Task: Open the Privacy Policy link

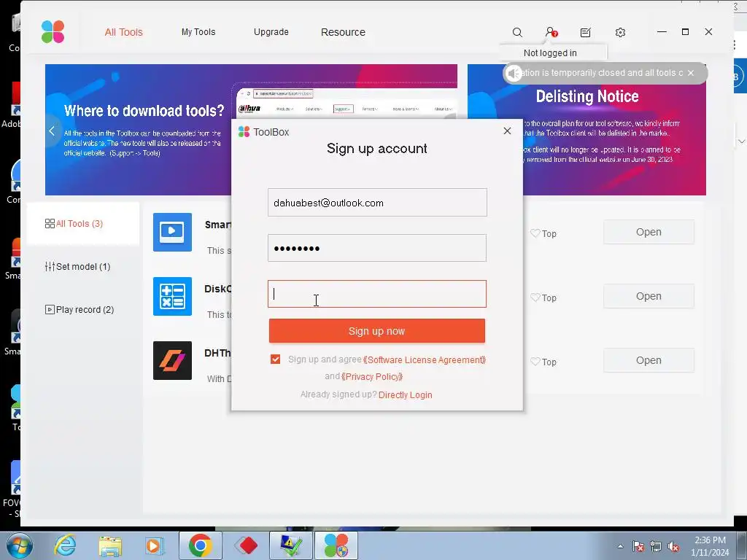Action: 372,377
